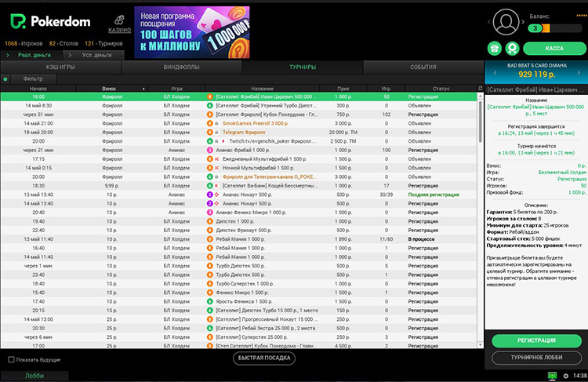Click the refresh icon at table header right
The height and width of the screenshot is (382, 588).
pos(481,88)
